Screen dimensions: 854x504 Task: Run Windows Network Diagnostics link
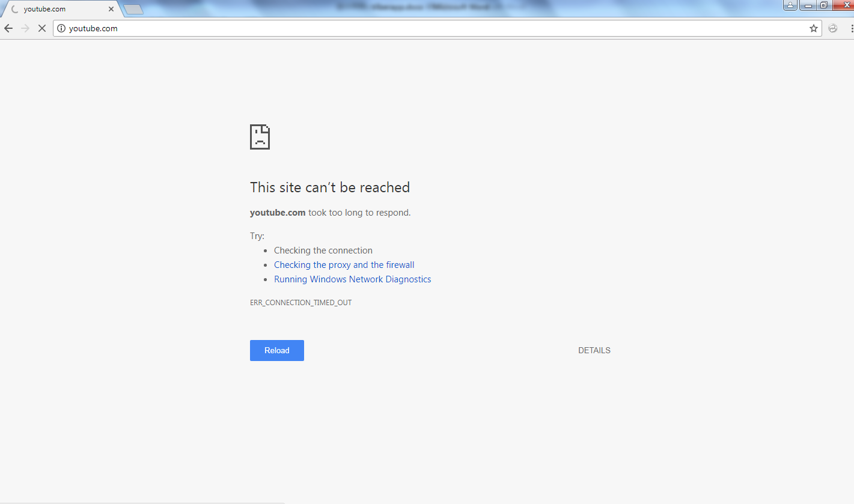[x=353, y=279]
